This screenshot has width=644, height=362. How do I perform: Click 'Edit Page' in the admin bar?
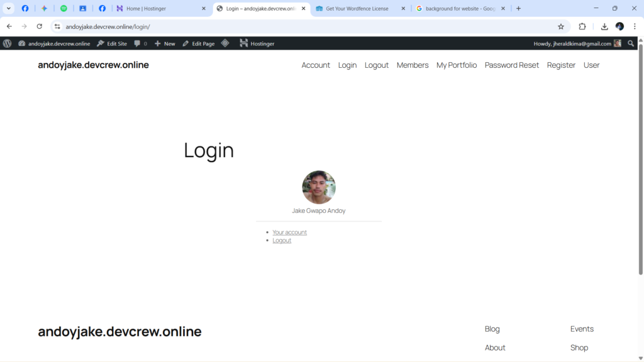pos(199,43)
